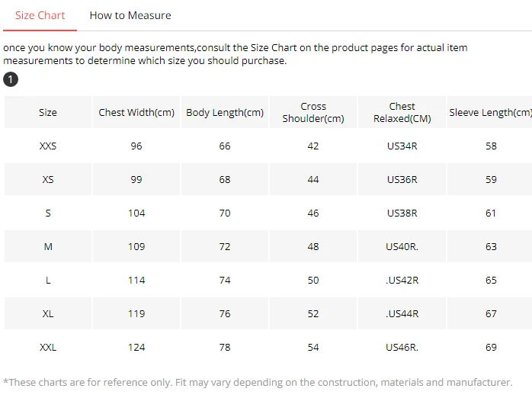Click the US34R chest value
The width and height of the screenshot is (532, 414).
[x=402, y=146]
